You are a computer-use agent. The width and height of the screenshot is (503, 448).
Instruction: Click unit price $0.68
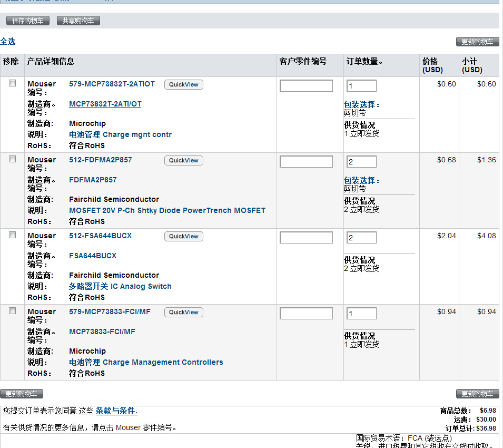coord(447,160)
